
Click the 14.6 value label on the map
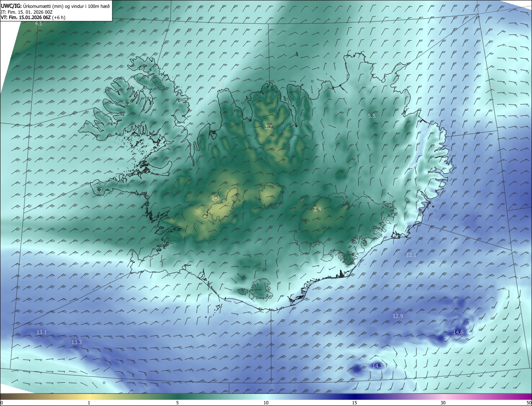click(458, 333)
